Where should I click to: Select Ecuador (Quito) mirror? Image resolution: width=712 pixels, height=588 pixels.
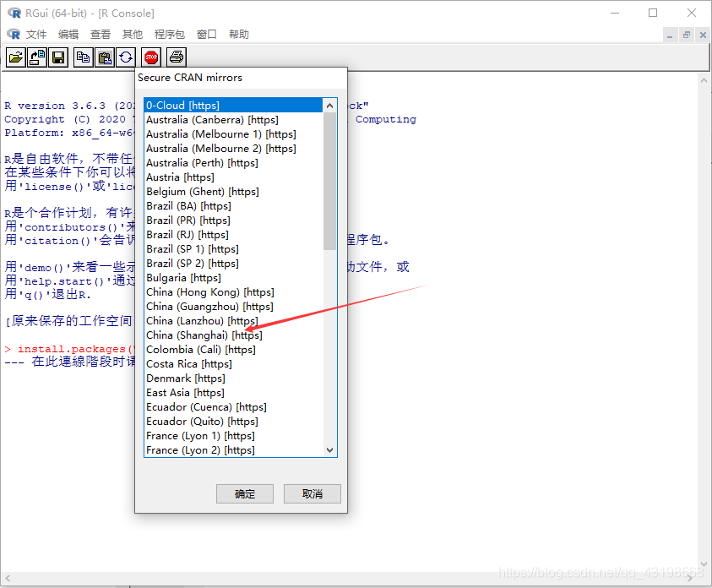point(233,422)
